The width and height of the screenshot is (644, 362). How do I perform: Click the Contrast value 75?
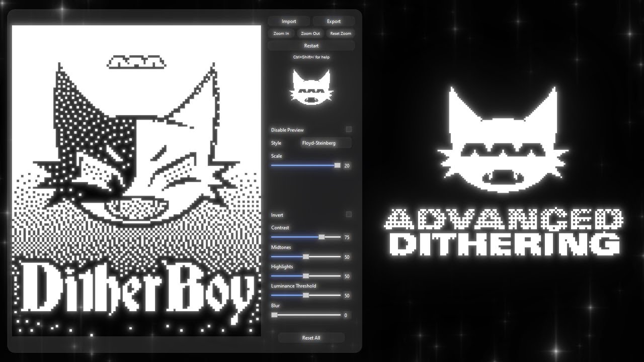coord(347,237)
